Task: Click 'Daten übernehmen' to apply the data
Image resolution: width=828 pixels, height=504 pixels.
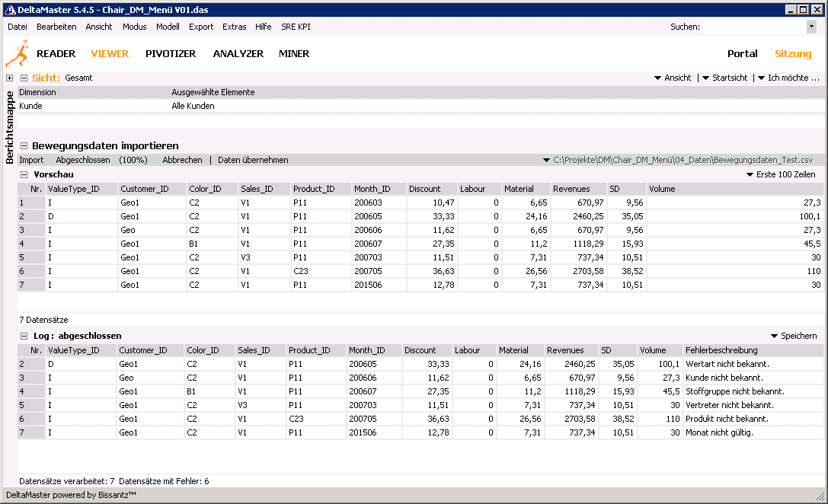Action: [253, 161]
